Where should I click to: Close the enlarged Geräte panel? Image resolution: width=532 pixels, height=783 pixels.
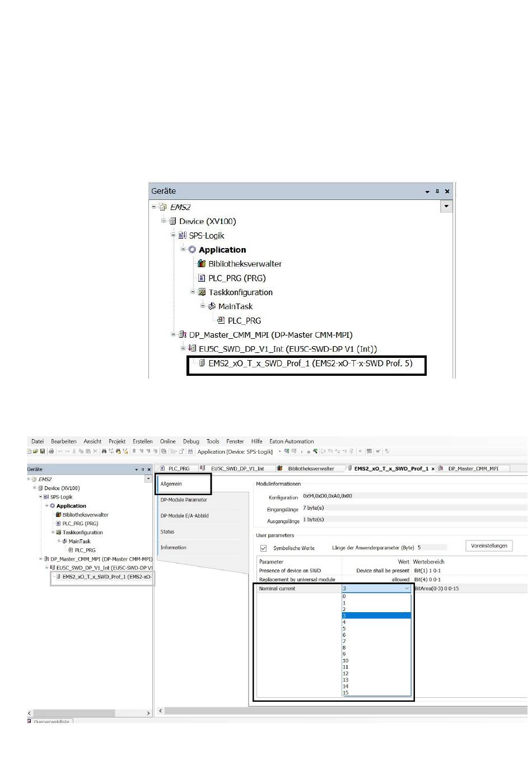pos(447,192)
